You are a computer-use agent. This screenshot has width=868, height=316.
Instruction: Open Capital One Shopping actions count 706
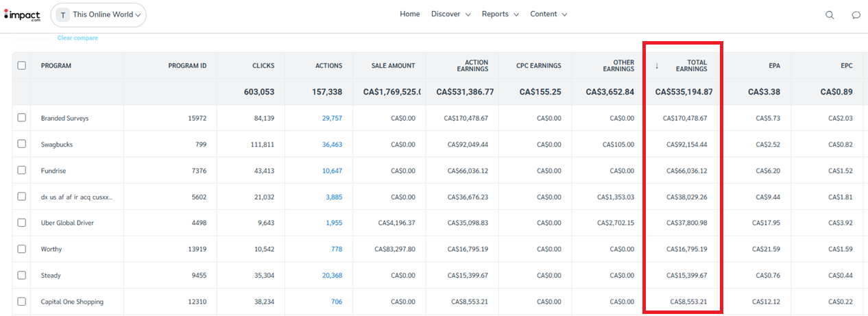pos(337,302)
